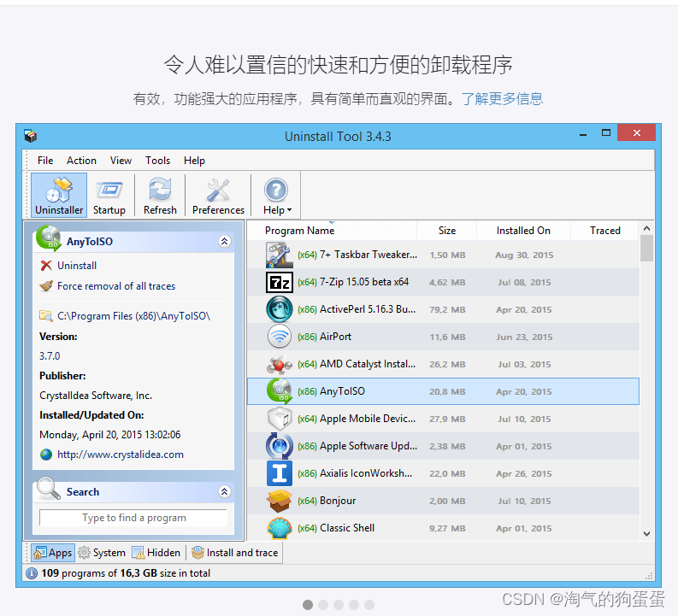Click Force removal of all traces
This screenshot has height=616, width=678.
click(116, 286)
